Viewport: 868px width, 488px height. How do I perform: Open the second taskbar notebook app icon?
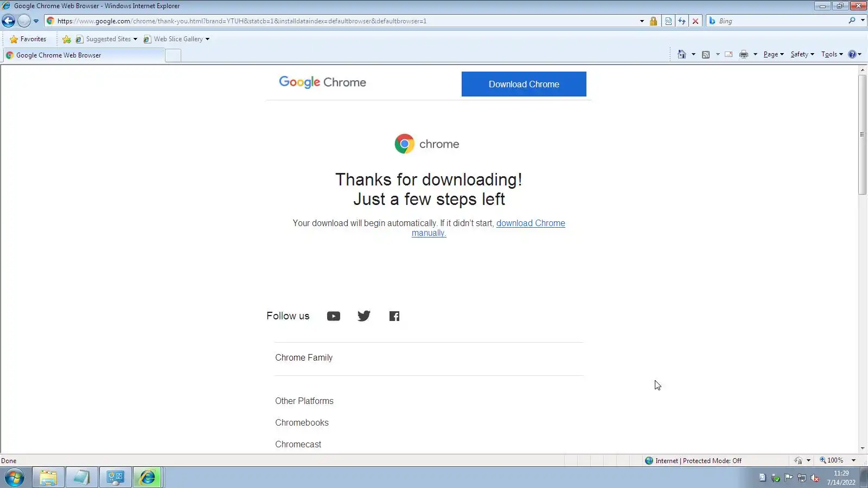(x=82, y=478)
